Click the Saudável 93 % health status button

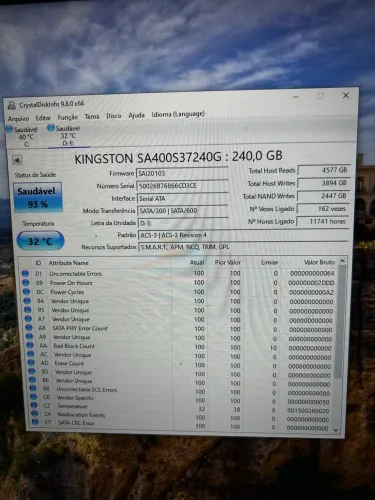point(38,197)
